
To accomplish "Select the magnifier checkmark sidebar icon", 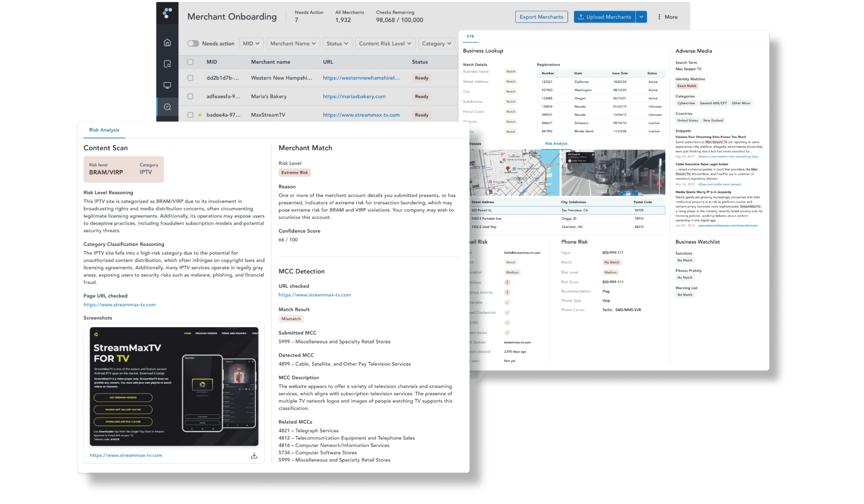I will pos(167,107).
